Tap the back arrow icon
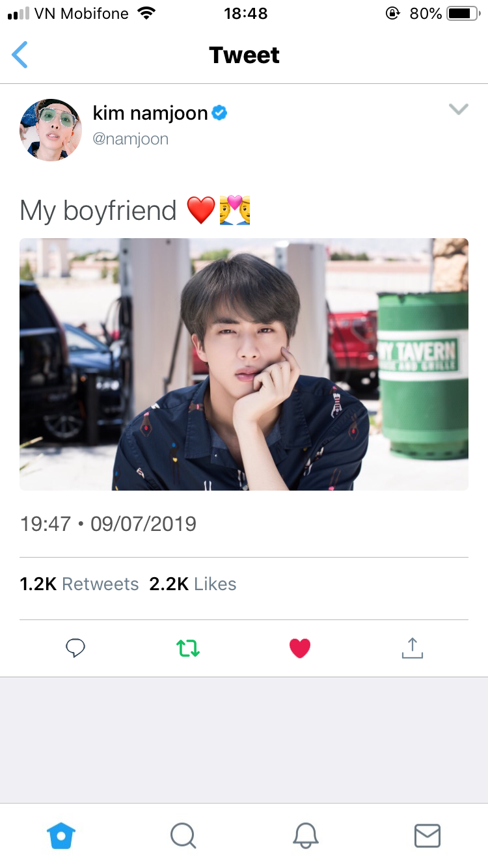This screenshot has height=868, width=488. click(20, 55)
